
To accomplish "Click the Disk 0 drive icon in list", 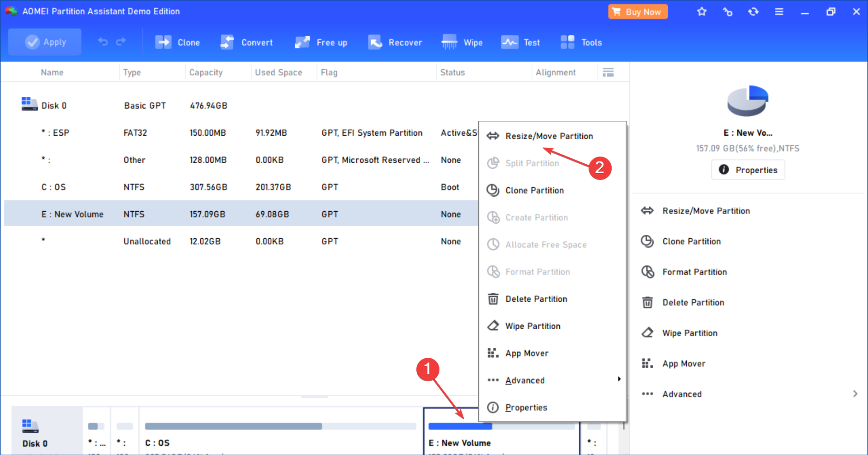I will click(29, 104).
